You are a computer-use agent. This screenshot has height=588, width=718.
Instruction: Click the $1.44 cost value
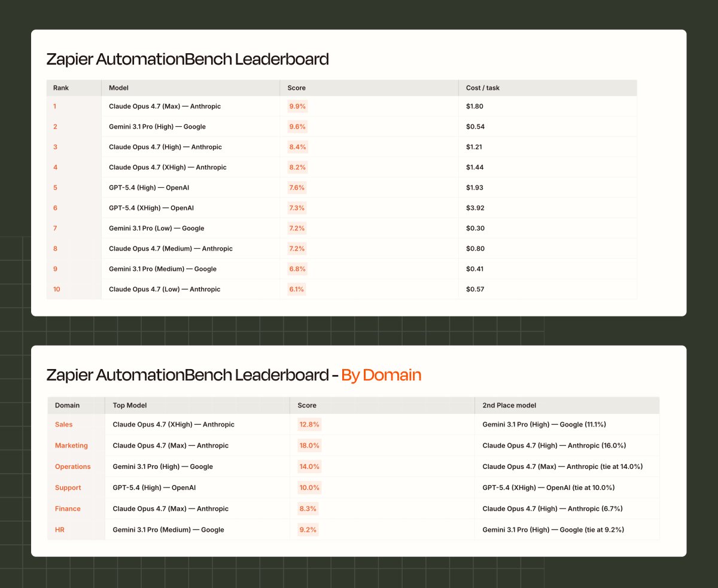coord(474,167)
